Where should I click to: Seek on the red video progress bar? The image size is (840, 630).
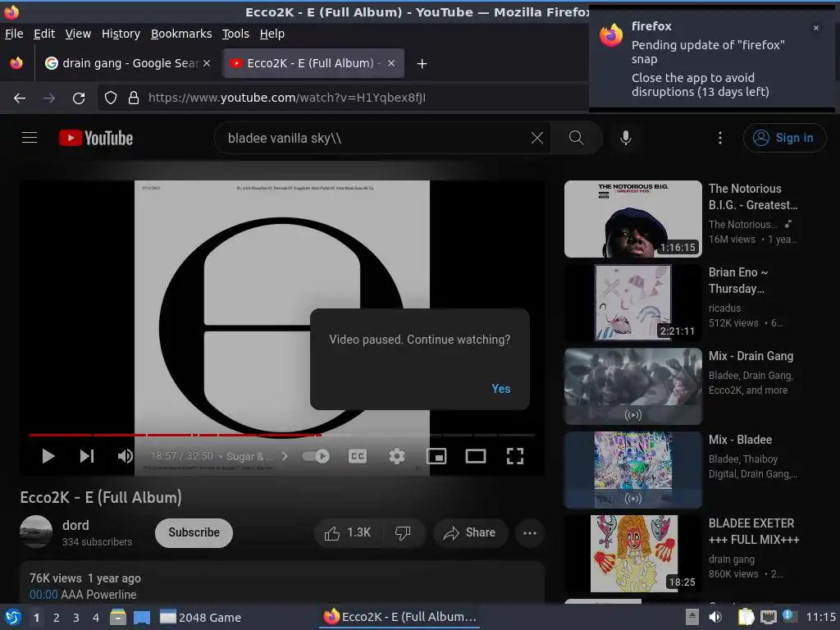point(282,435)
